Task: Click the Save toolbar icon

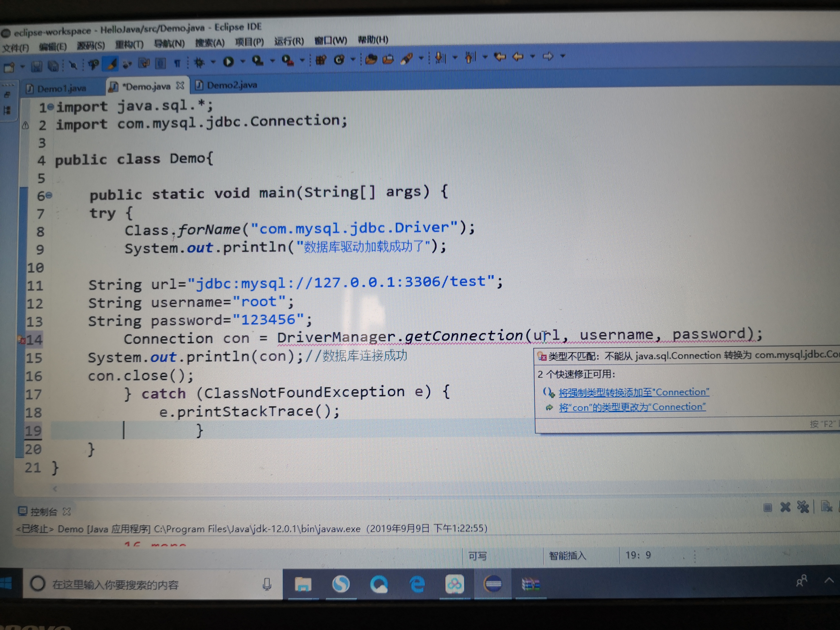Action: point(36,67)
